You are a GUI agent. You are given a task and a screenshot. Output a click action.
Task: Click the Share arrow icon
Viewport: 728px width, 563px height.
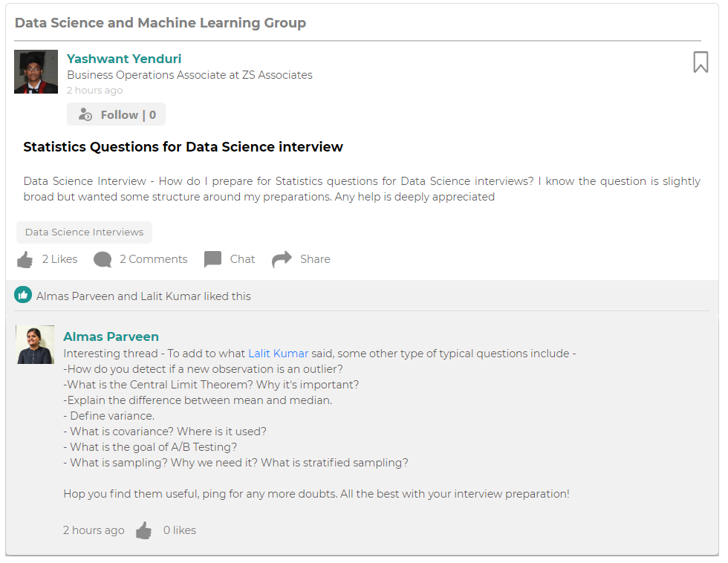[x=282, y=259]
